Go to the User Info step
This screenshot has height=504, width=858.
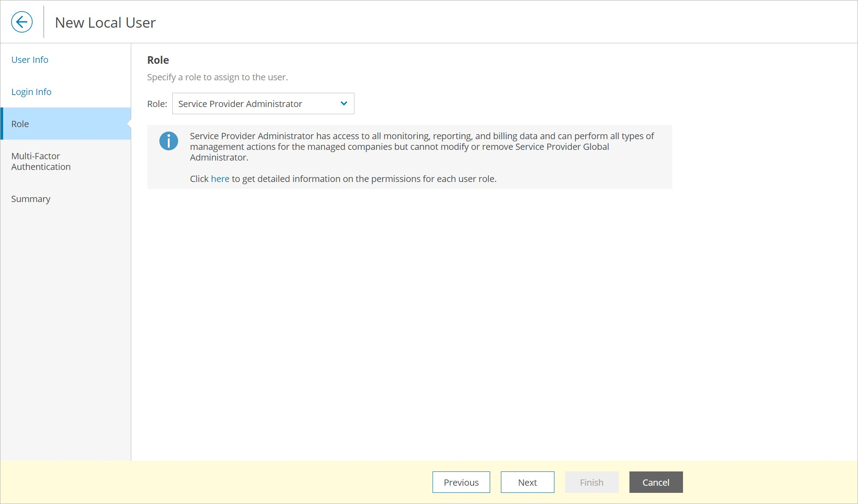click(x=29, y=60)
